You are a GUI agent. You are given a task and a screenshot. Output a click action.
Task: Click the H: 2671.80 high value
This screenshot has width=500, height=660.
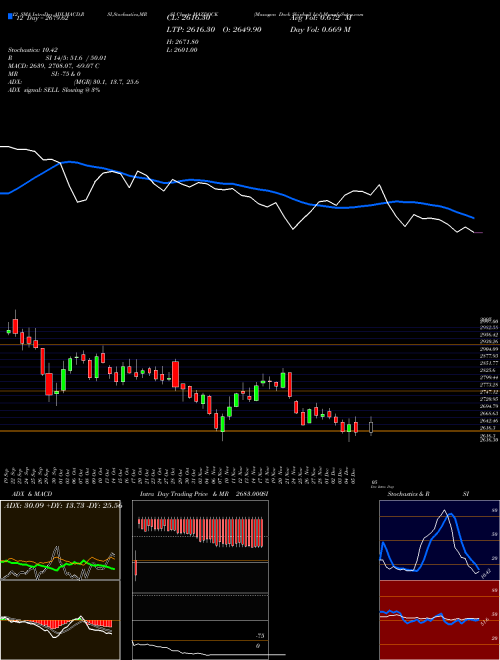(x=183, y=42)
